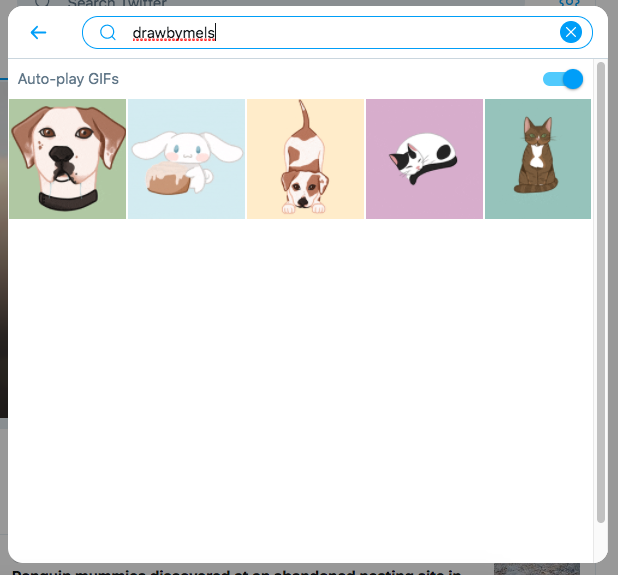The image size is (618, 575).
Task: Choose the white bunny with cinnamon roll GIF
Action: 186,159
